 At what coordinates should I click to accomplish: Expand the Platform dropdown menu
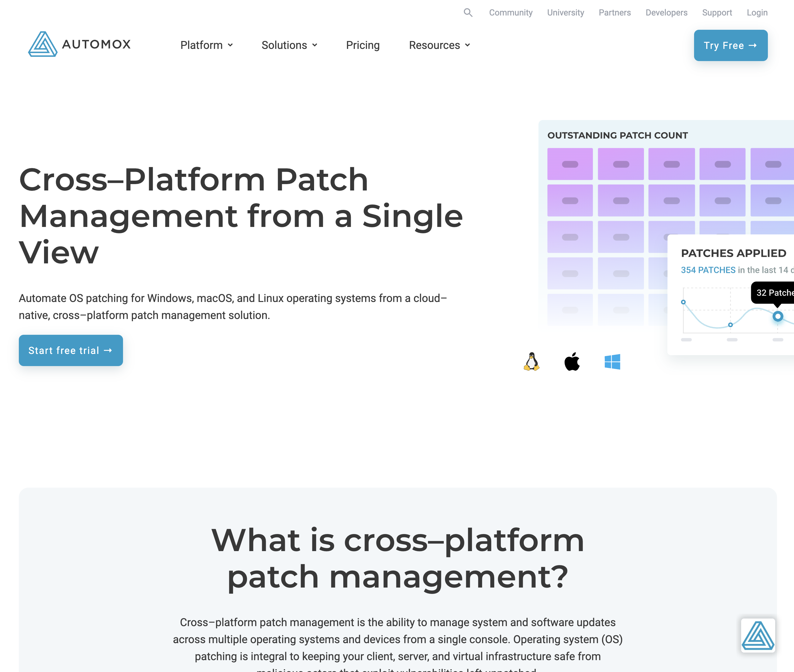click(x=207, y=45)
